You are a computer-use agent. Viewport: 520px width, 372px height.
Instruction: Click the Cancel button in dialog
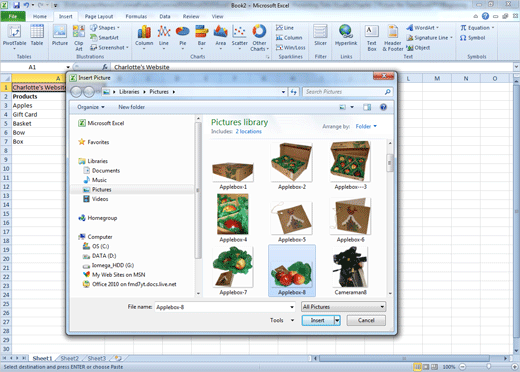(x=366, y=320)
